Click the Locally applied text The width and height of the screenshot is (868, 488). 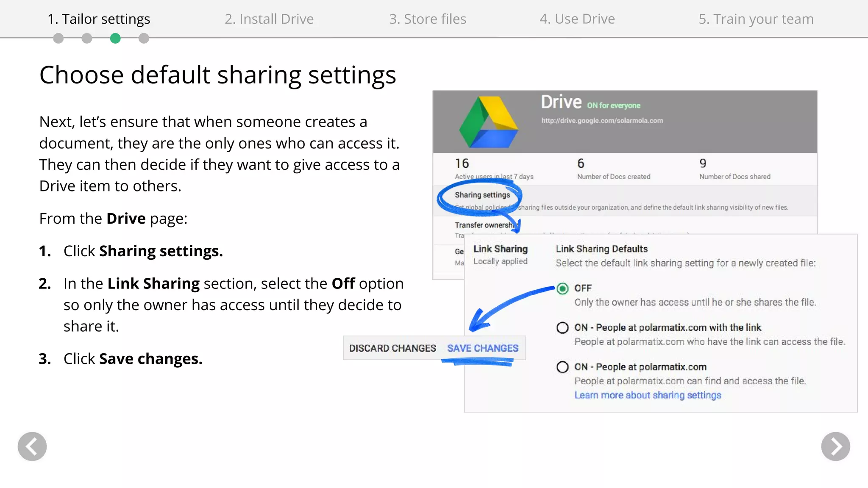[x=501, y=261]
